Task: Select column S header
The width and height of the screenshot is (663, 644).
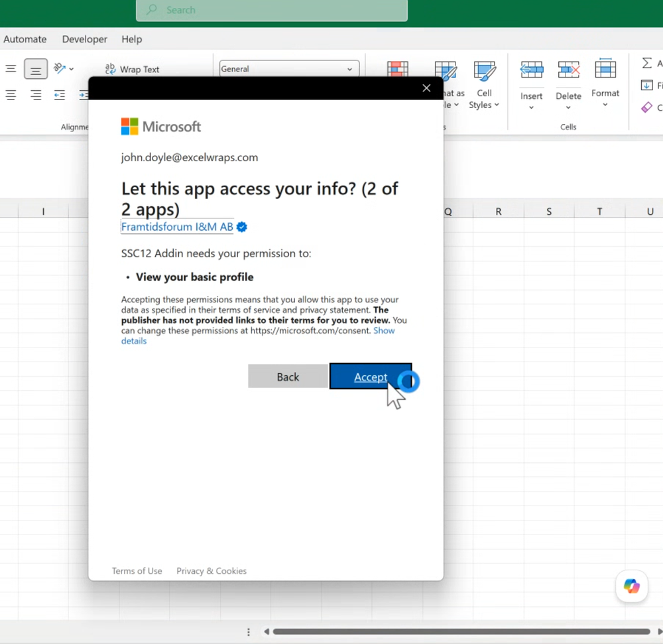Action: tap(549, 212)
